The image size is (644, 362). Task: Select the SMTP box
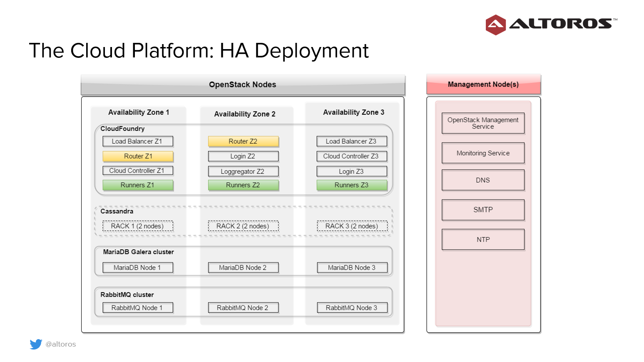click(483, 210)
